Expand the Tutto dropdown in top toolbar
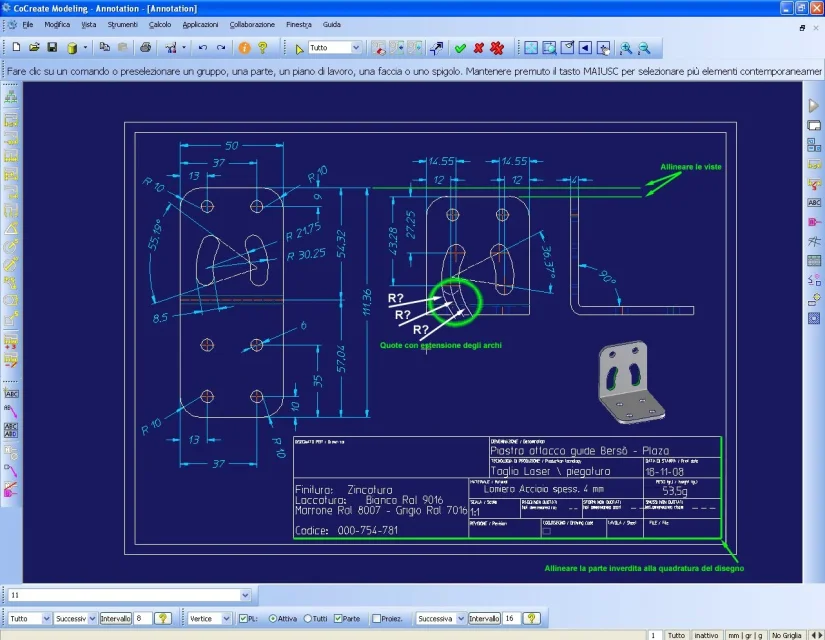Image resolution: width=825 pixels, height=640 pixels. (x=335, y=48)
